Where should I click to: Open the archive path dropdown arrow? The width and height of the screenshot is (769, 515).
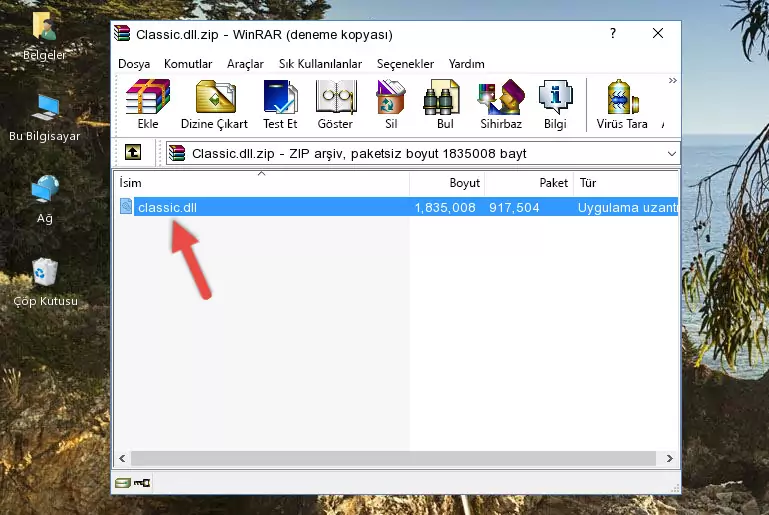click(671, 154)
